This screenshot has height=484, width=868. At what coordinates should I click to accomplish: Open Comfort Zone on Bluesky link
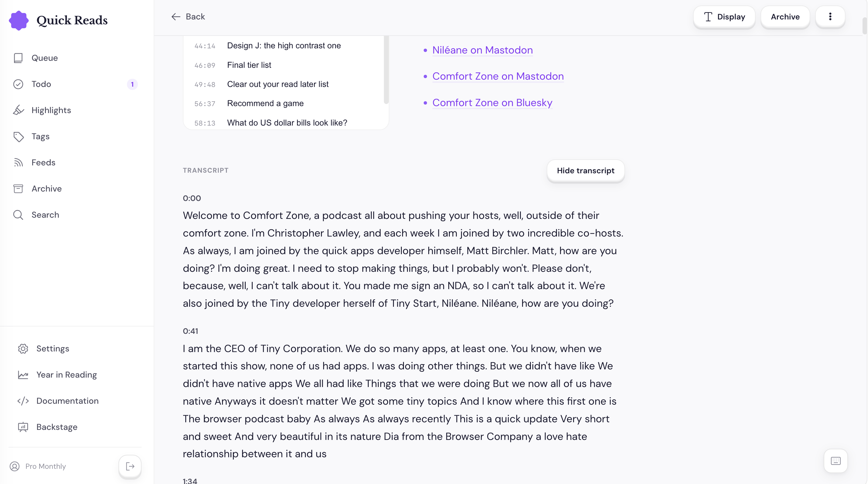pos(492,102)
